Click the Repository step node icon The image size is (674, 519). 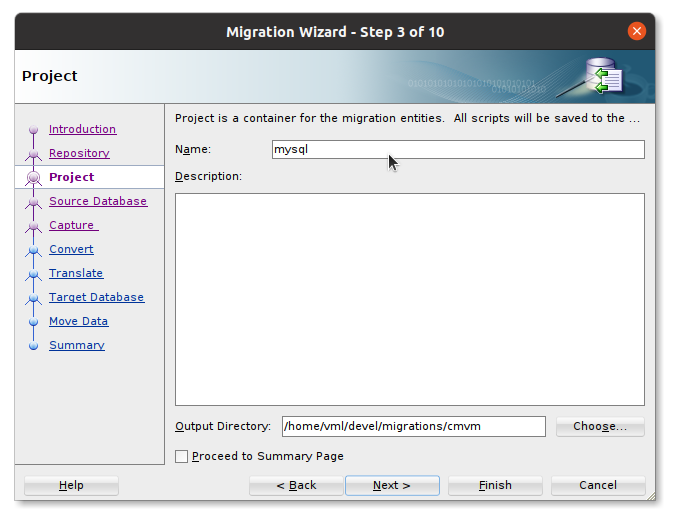click(x=34, y=154)
